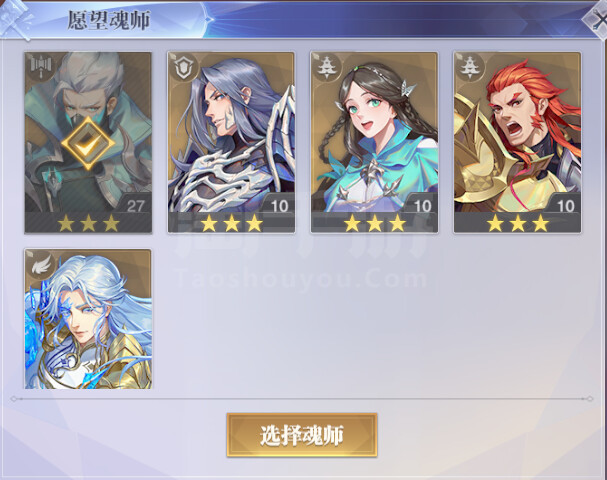Click the three stars under masked hero card
The height and width of the screenshot is (480, 607).
coord(88,223)
